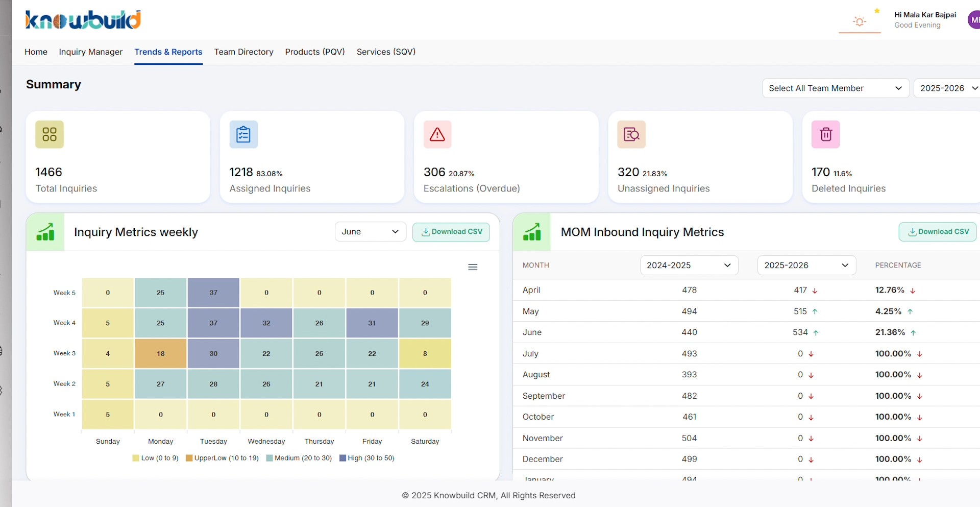The height and width of the screenshot is (507, 980).
Task: Open the Select All Team Member dropdown
Action: click(835, 88)
